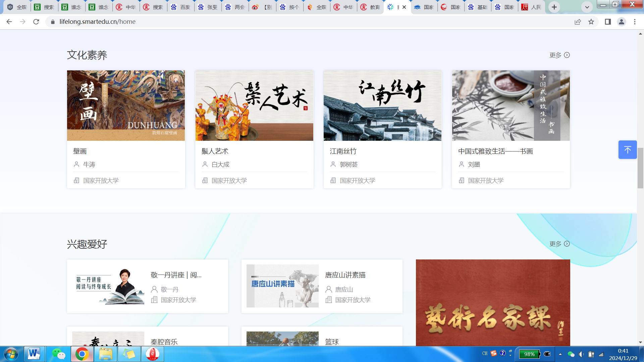Viewport: 644px width, 362px height.
Task: Go back with the browser back arrow
Action: [9, 22]
